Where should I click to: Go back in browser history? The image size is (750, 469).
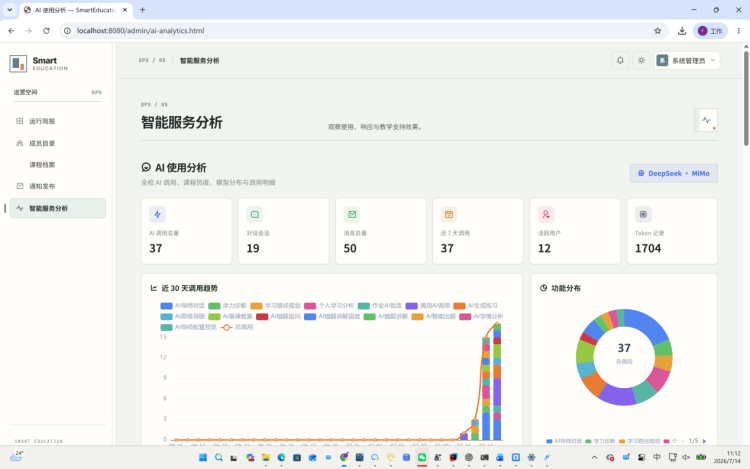point(11,31)
